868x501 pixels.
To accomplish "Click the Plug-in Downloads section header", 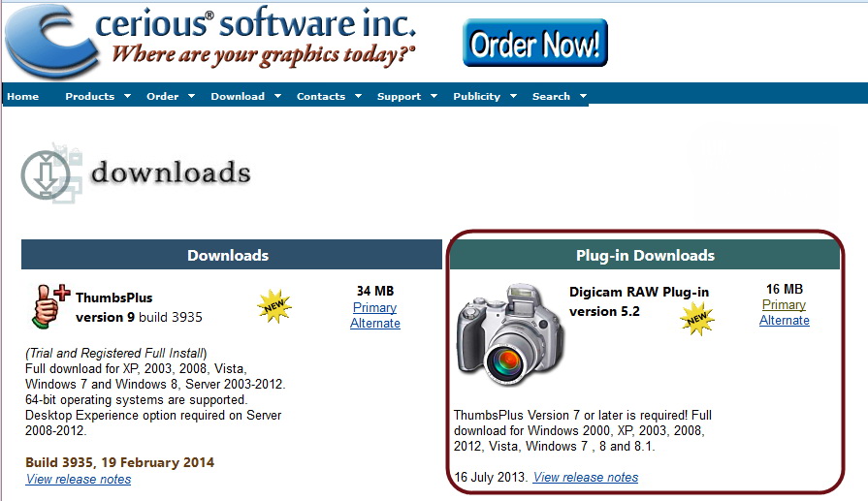I will (x=645, y=255).
